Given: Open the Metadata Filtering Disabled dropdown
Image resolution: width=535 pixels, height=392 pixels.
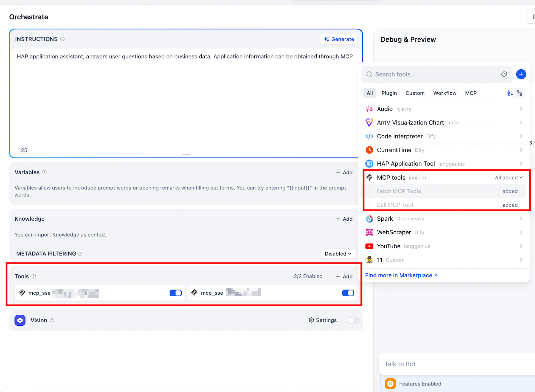Looking at the screenshot, I should [x=338, y=254].
